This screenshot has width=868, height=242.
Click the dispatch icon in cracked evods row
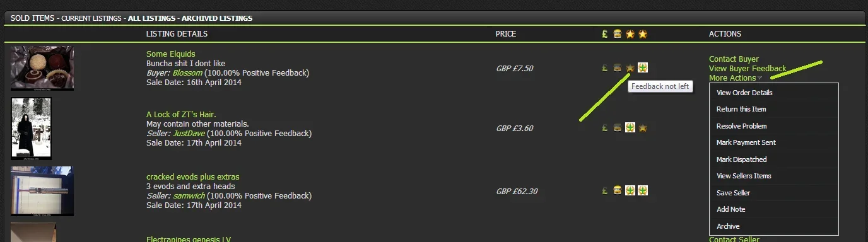tap(618, 190)
